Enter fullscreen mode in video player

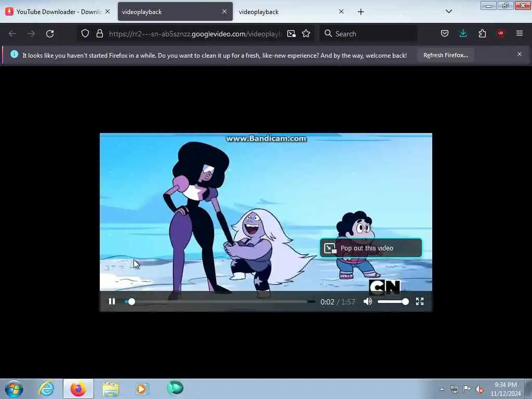[420, 301]
